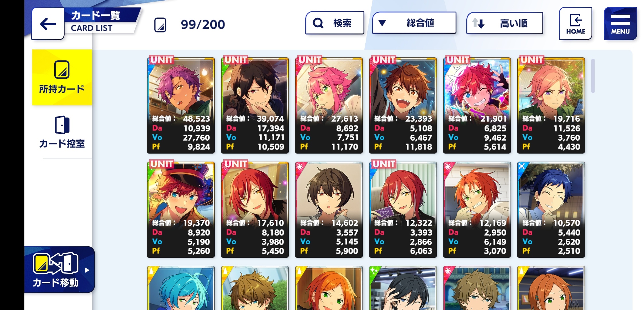Viewport: 644px width, 310px height.
Task: Select the tarot-holding card with 12,322 total
Action: (403, 209)
